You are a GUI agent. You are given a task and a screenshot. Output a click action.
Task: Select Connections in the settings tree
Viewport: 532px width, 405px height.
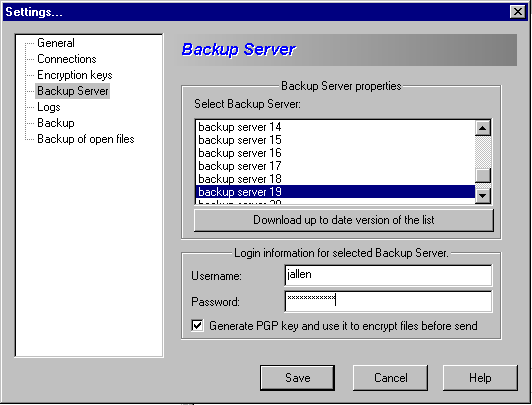point(66,59)
